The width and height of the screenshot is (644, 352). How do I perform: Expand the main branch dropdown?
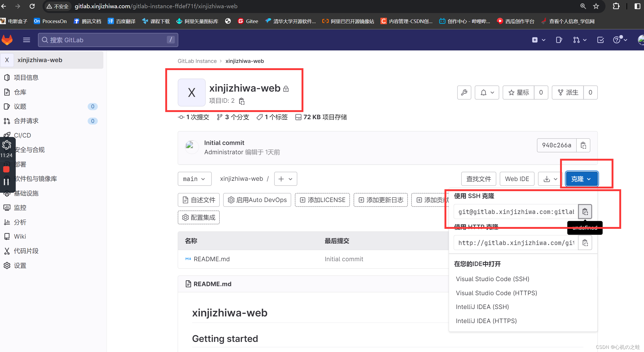point(194,179)
